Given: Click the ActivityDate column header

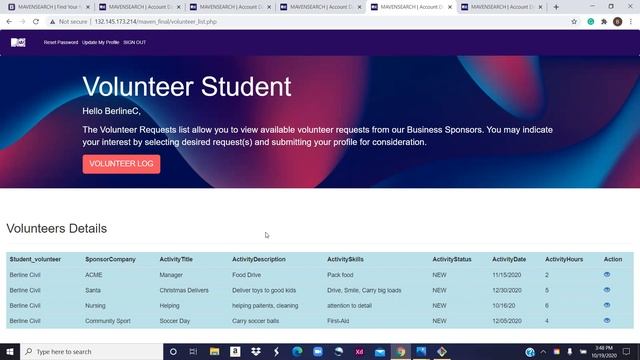Looking at the screenshot, I should tap(509, 259).
